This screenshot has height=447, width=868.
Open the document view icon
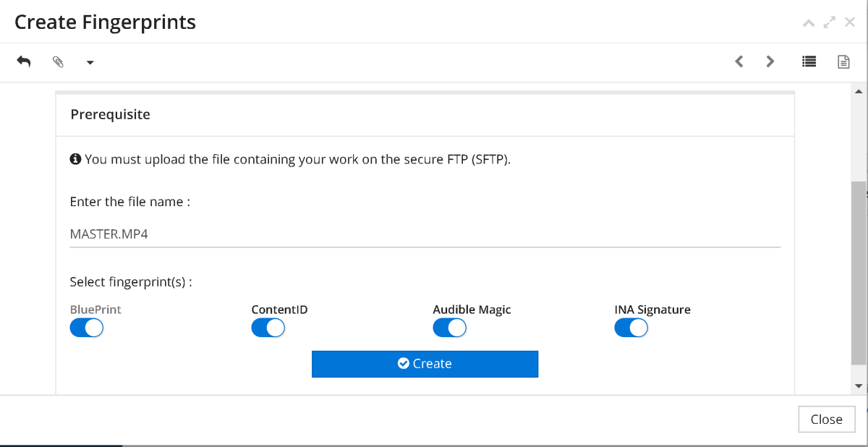(843, 61)
